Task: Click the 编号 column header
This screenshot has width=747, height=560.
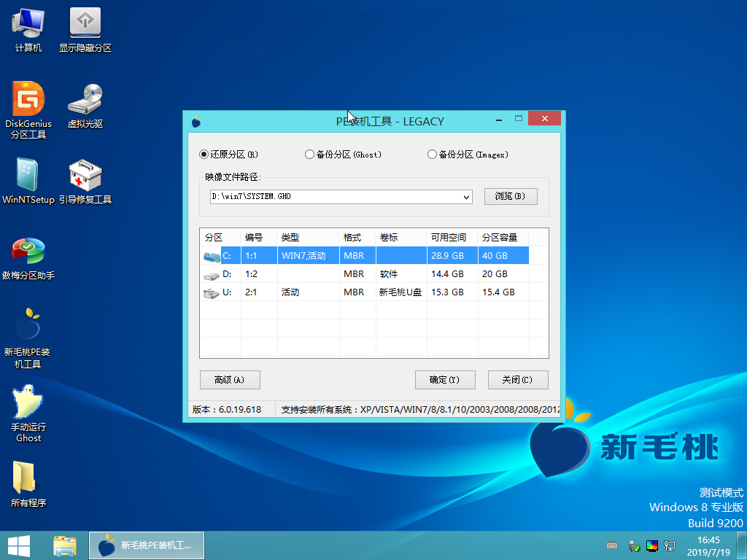Action: (x=259, y=237)
